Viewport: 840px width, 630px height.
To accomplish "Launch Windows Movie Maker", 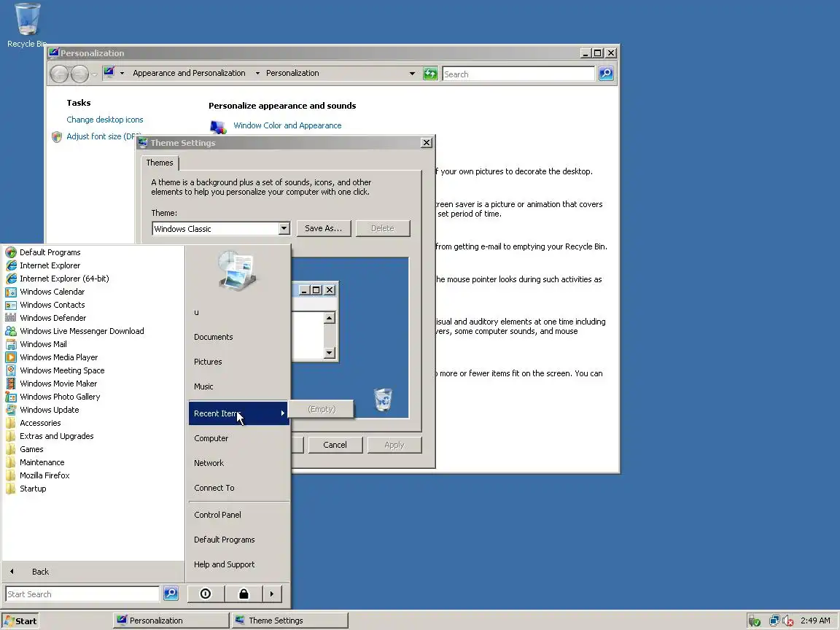I will [58, 384].
